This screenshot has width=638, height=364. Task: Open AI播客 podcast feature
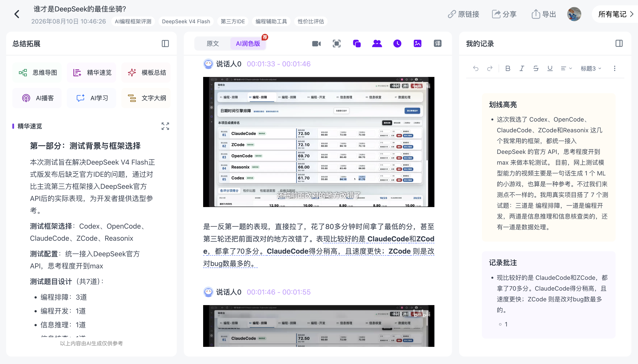37,98
